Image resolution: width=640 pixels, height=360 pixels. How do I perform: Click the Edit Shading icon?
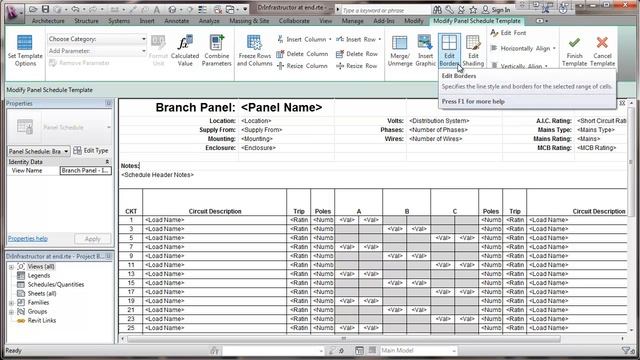(473, 42)
